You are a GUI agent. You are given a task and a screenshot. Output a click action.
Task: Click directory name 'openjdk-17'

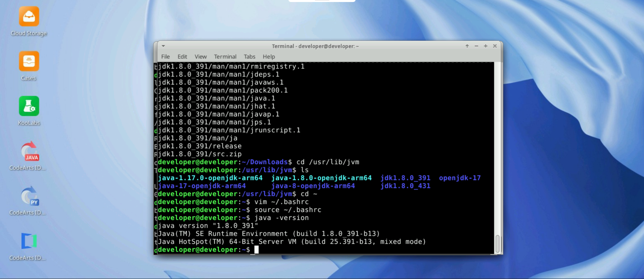460,178
